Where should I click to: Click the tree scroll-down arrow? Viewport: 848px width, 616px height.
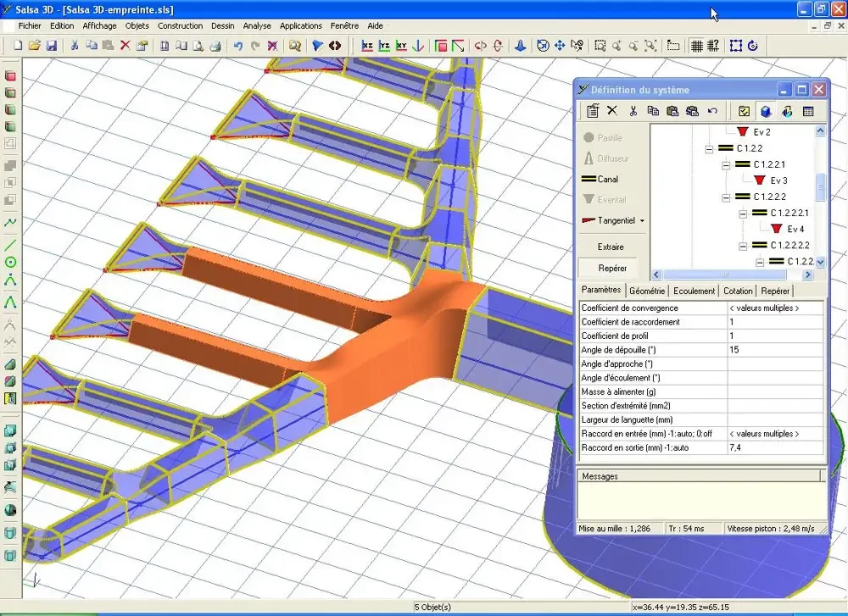click(x=820, y=262)
